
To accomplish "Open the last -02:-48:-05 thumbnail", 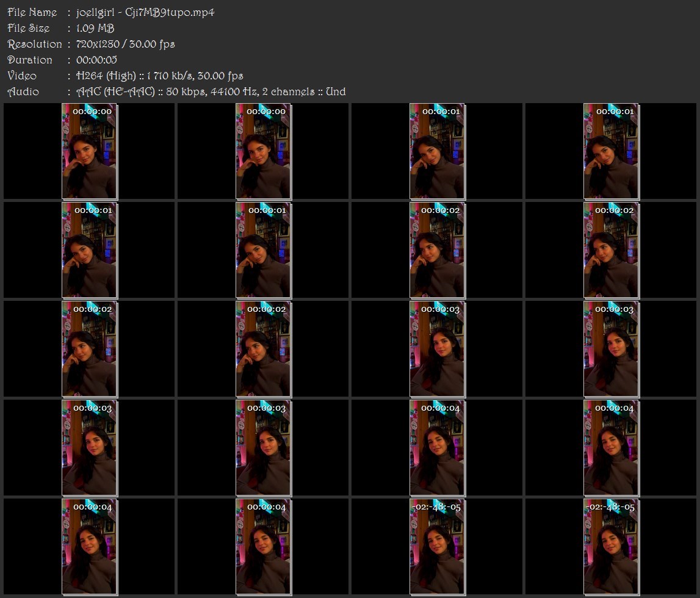I will pyautogui.click(x=611, y=547).
